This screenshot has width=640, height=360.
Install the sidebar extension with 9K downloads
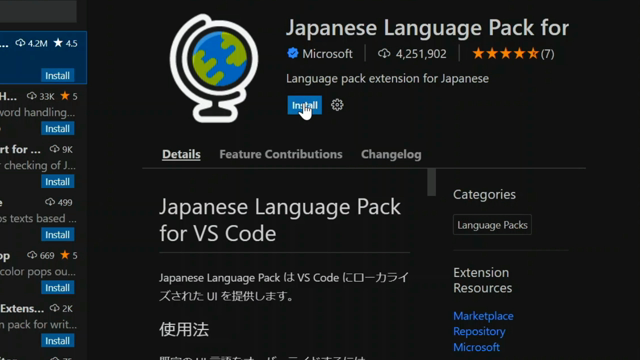pos(58,182)
